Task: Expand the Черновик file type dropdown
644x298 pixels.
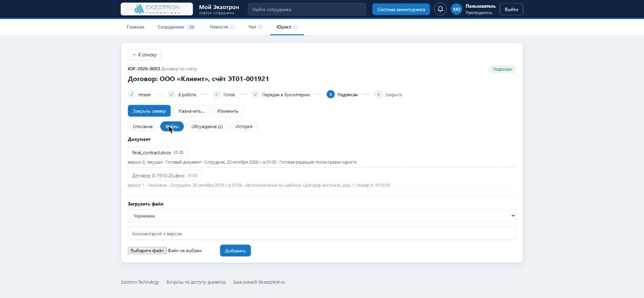Action: [321, 216]
